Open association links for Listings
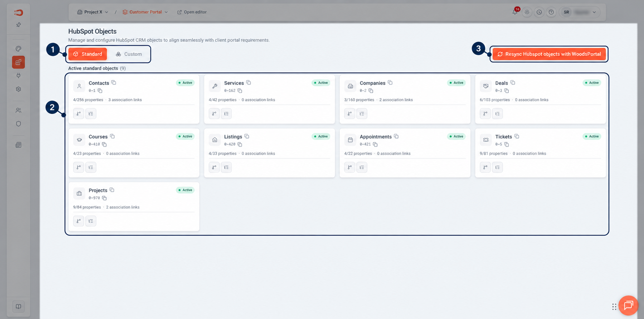This screenshot has height=319, width=644. (x=214, y=167)
